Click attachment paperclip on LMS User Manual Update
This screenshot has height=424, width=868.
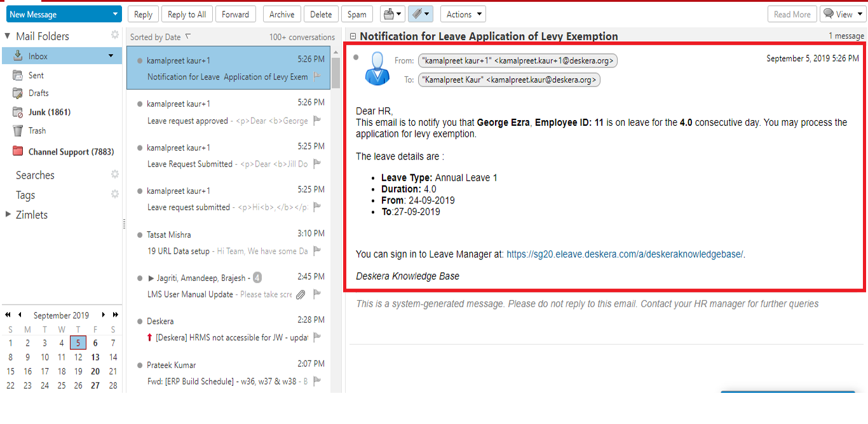tap(301, 294)
